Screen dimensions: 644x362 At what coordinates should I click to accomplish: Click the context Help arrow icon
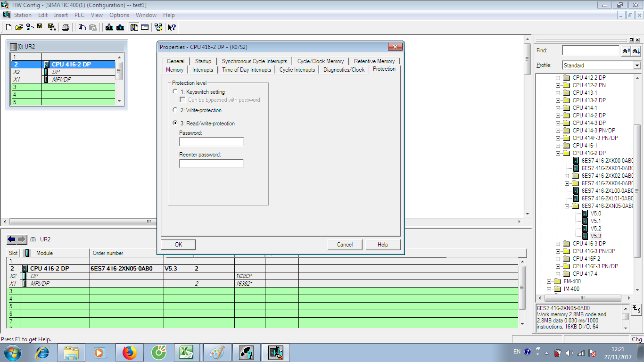[172, 27]
